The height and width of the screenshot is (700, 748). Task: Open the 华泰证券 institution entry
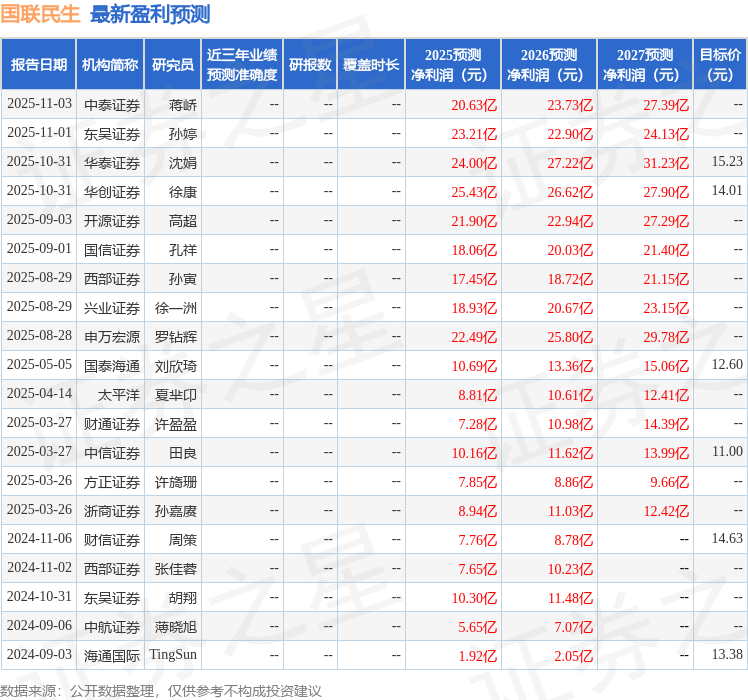112,163
